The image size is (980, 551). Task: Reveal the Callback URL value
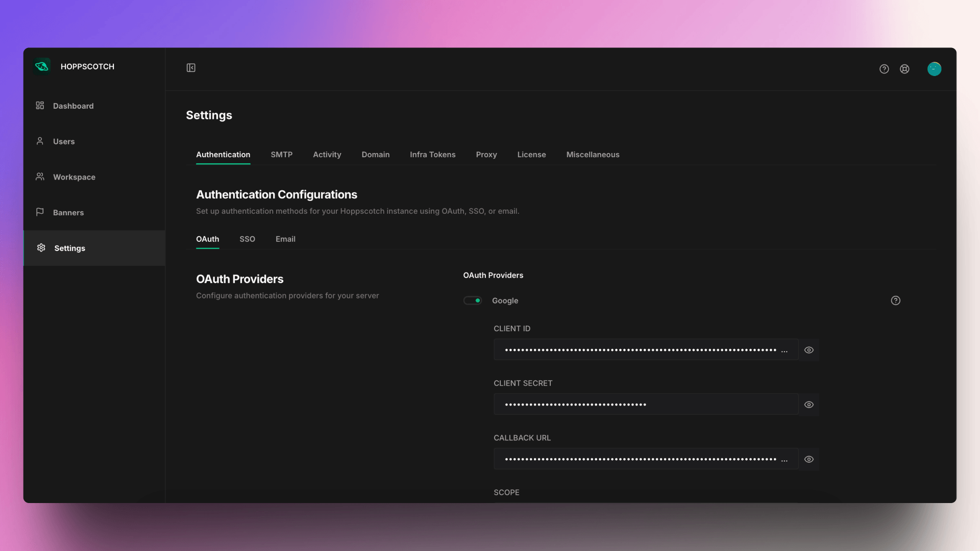point(808,459)
